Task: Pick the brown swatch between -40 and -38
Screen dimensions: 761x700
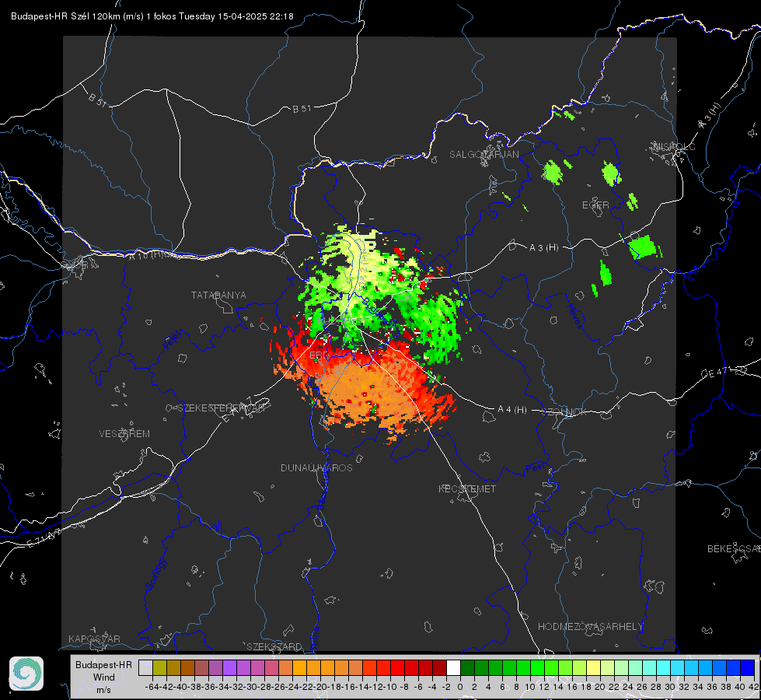Action: click(187, 667)
